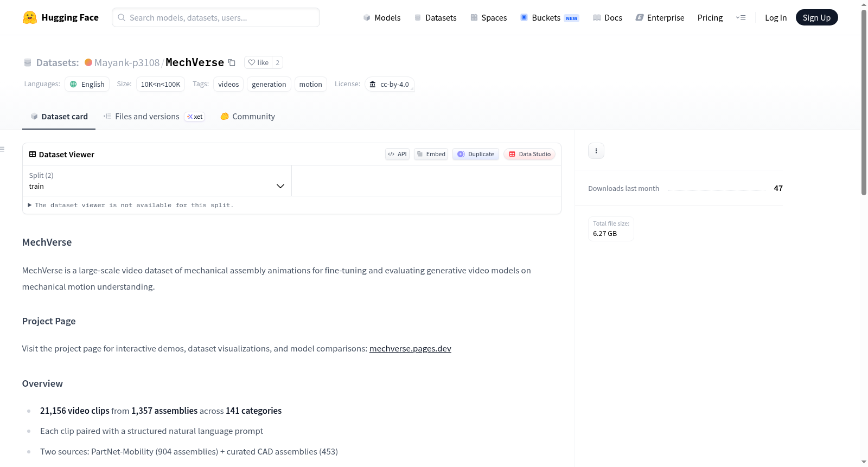Go to Spaces in the top navigation
Image resolution: width=868 pixels, height=467 pixels.
(488, 17)
